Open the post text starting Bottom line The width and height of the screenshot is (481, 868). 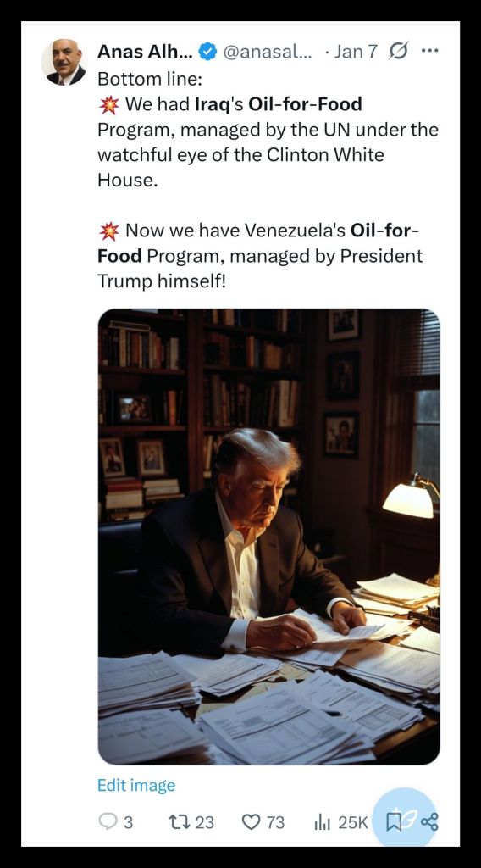point(268,180)
